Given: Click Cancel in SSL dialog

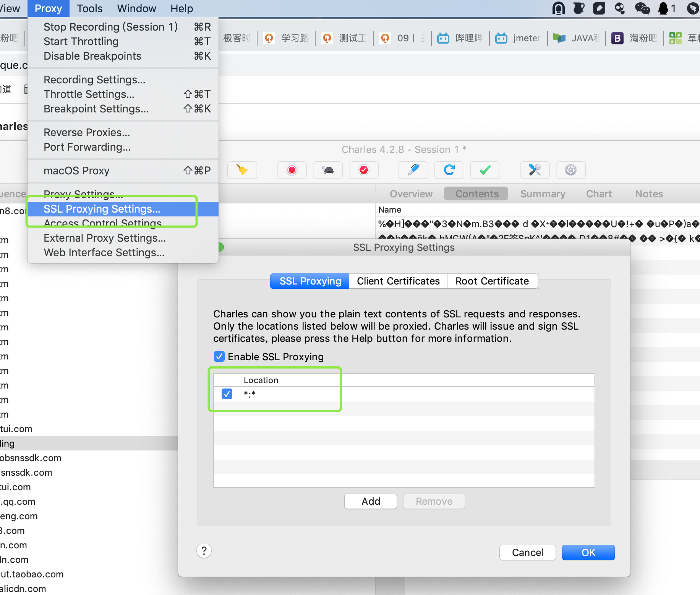Looking at the screenshot, I should point(527,553).
